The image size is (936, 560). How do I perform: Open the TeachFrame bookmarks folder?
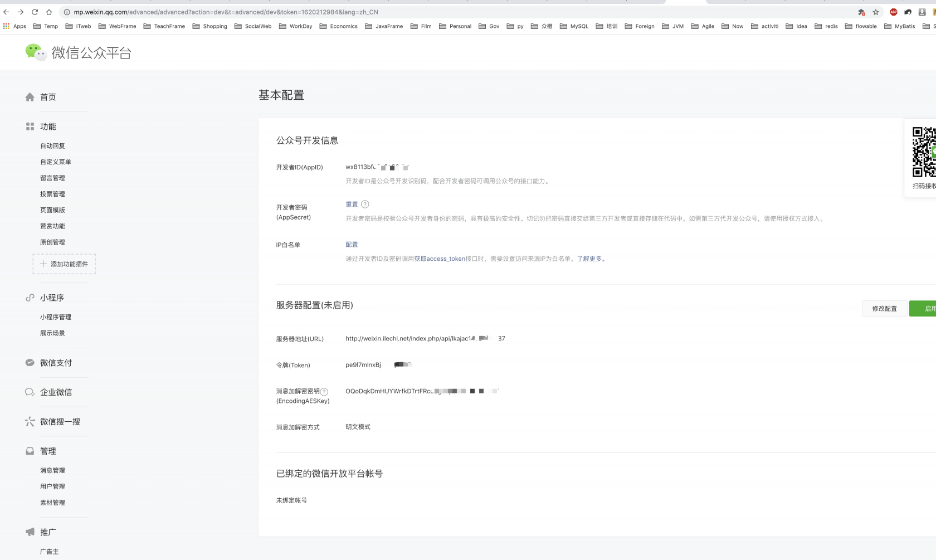tap(164, 26)
